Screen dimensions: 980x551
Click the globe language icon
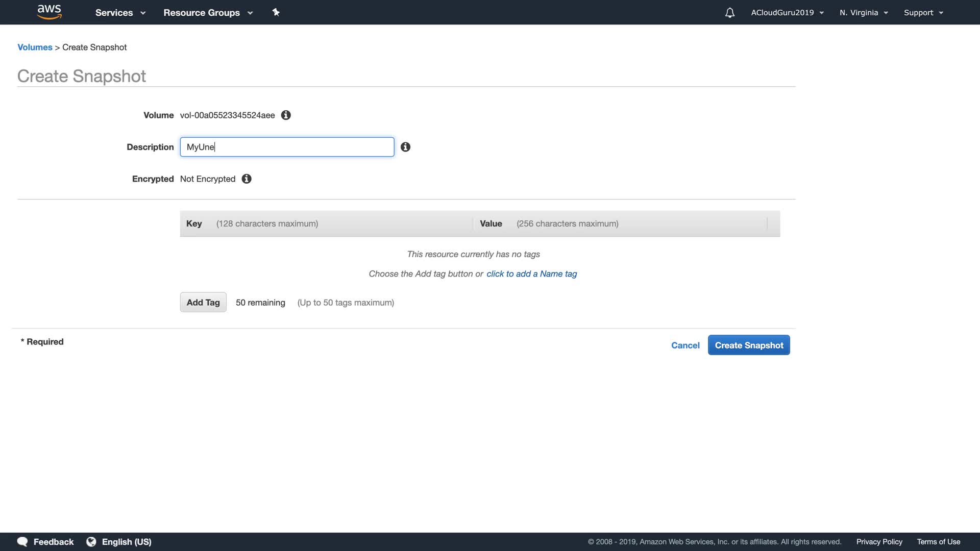(x=91, y=542)
